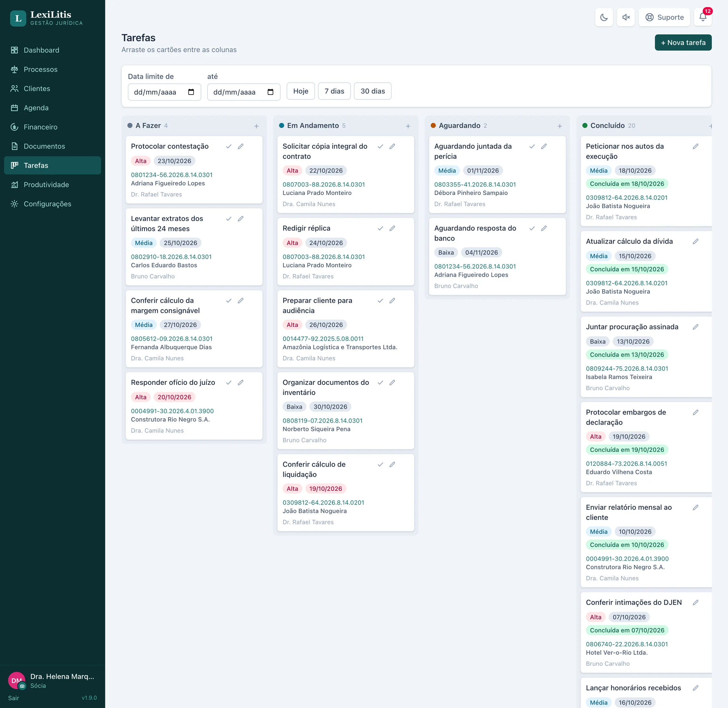Filter tasks by 30 dias
The height and width of the screenshot is (708, 728).
pyautogui.click(x=372, y=91)
